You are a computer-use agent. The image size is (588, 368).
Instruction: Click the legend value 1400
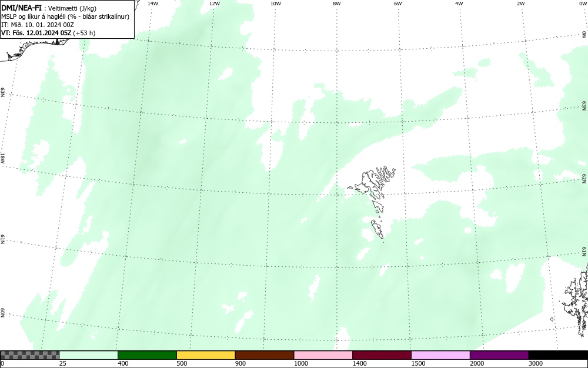tap(360, 363)
